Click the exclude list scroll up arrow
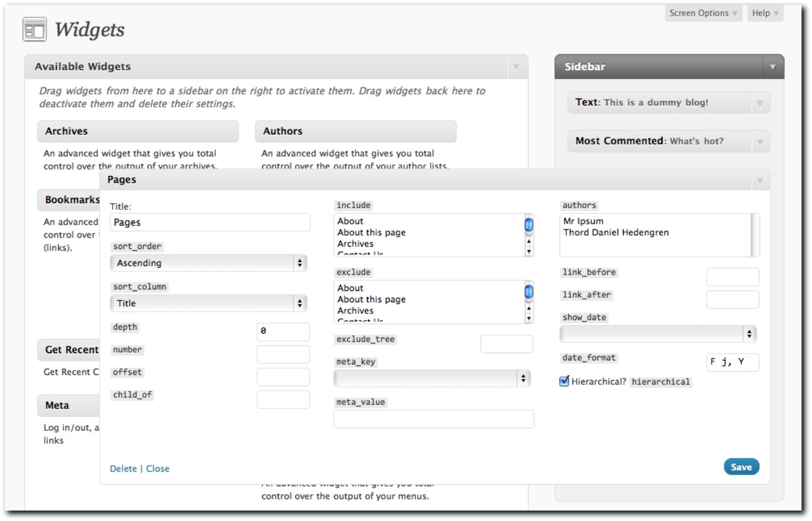 pyautogui.click(x=529, y=308)
